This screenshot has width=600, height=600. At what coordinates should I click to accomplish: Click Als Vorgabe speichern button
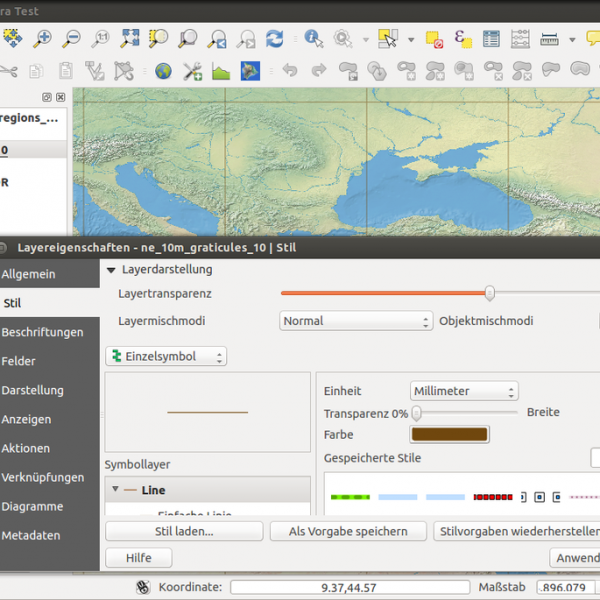(348, 532)
